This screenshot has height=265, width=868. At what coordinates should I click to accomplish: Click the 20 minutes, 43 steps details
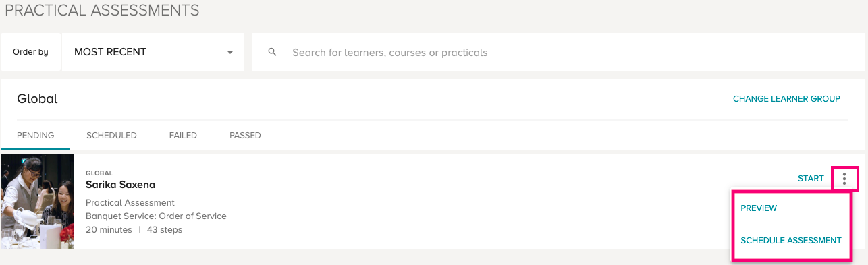(134, 230)
